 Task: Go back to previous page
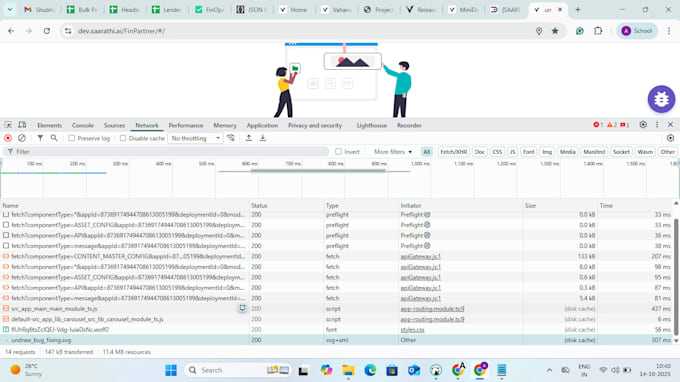pos(11,31)
